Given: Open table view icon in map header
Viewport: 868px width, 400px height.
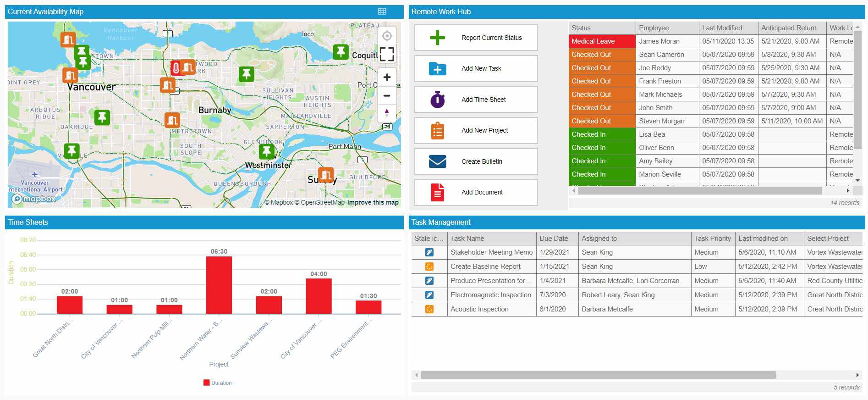Looking at the screenshot, I should pos(382,11).
